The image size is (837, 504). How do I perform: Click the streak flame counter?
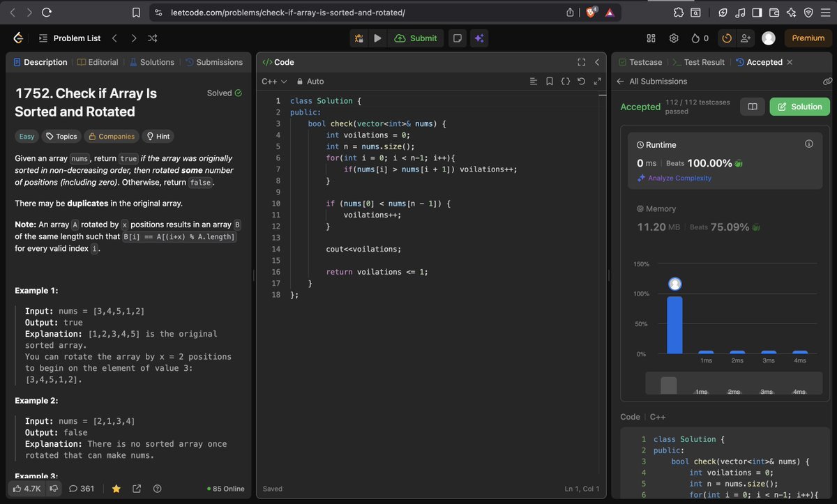tap(700, 38)
